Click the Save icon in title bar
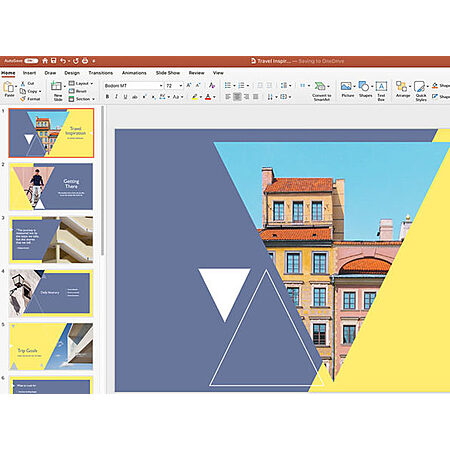This screenshot has width=450, height=450. [53, 61]
